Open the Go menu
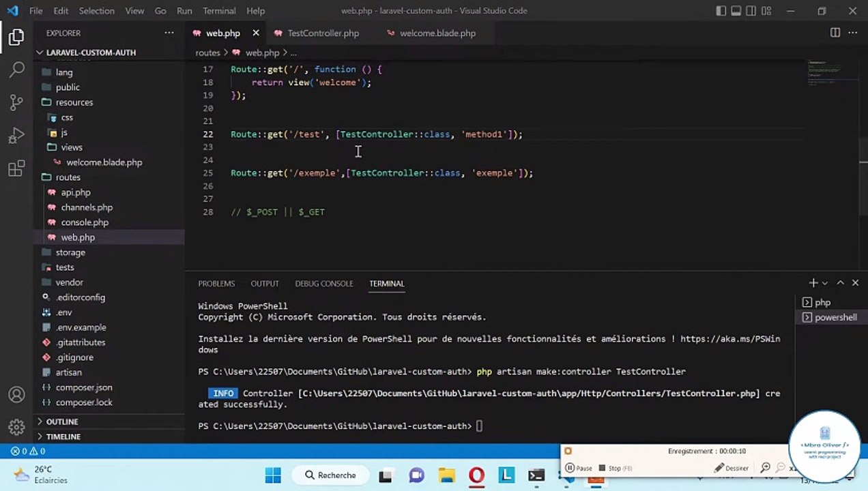 [x=160, y=11]
